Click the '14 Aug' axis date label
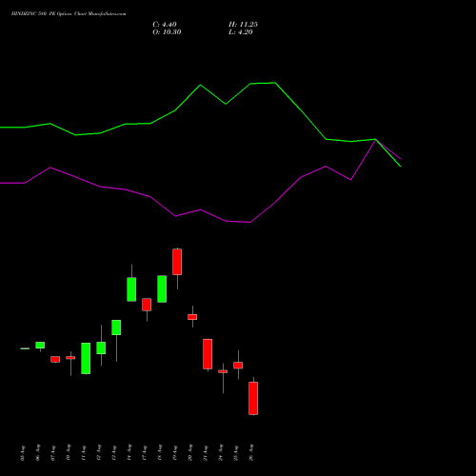 point(129,453)
